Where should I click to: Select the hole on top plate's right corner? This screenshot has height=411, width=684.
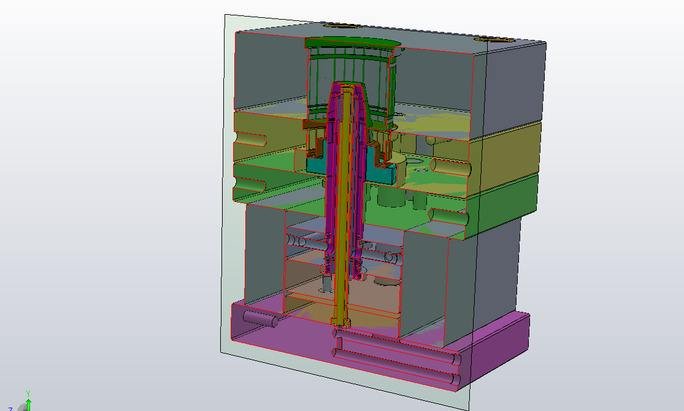[x=494, y=40]
